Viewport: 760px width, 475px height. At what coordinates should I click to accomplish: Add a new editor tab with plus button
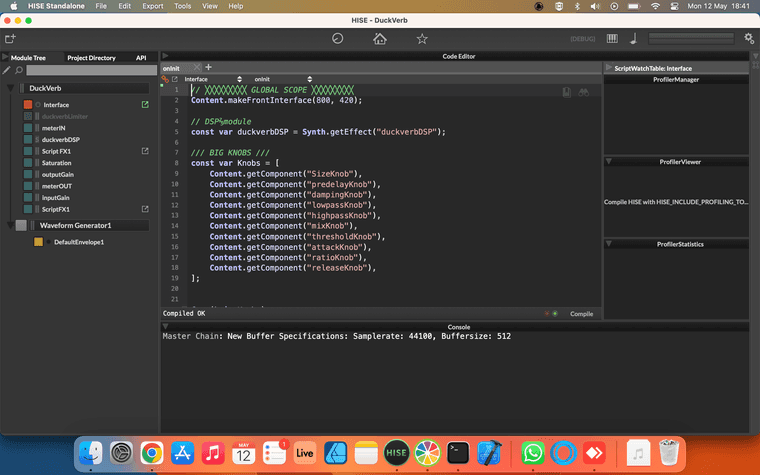click(209, 67)
